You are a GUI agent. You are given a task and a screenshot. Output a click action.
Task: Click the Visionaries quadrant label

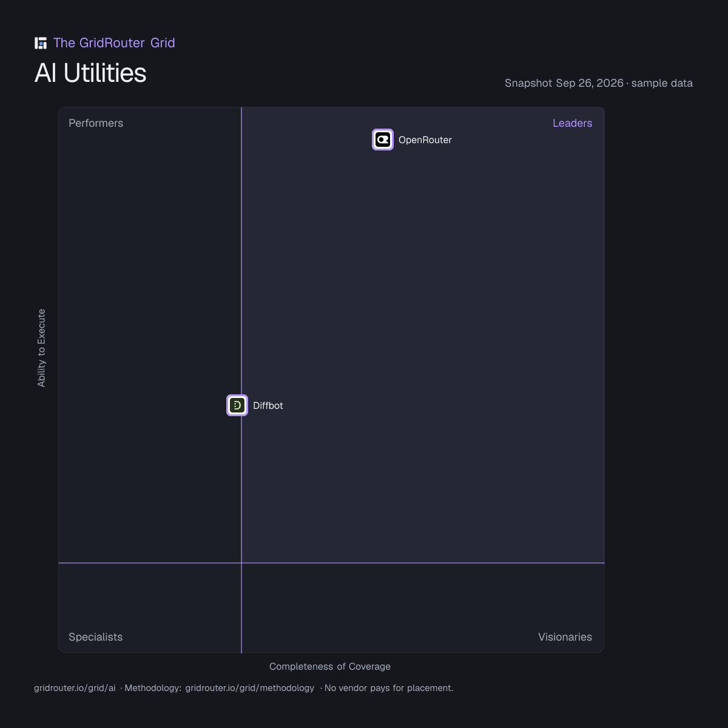[565, 637]
